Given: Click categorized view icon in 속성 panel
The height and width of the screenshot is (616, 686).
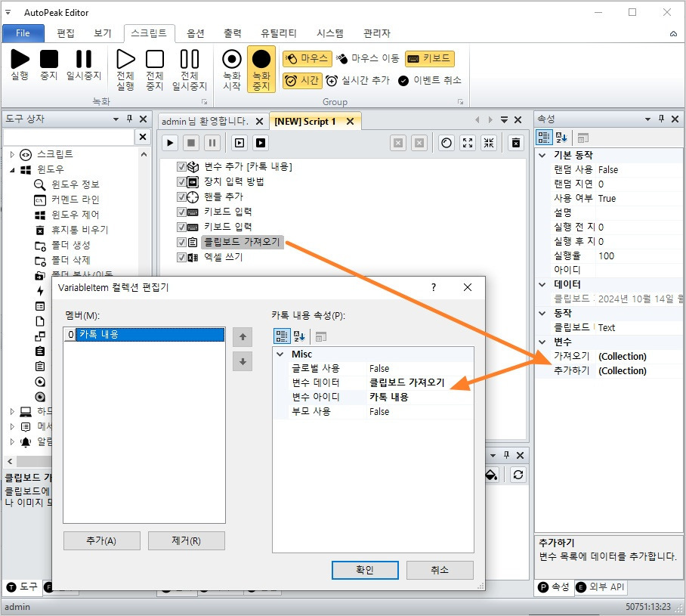Looking at the screenshot, I should pyautogui.click(x=544, y=138).
